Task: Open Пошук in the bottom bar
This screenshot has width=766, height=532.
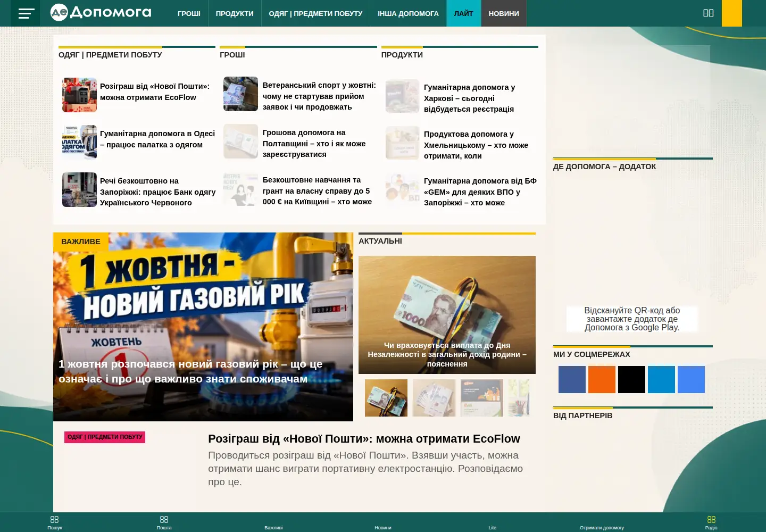Action: (55, 522)
